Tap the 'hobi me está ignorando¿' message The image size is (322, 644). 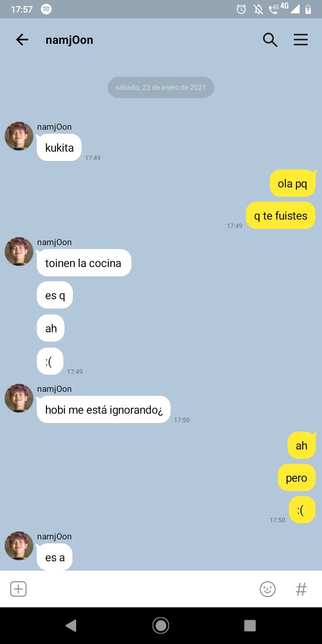tap(104, 410)
